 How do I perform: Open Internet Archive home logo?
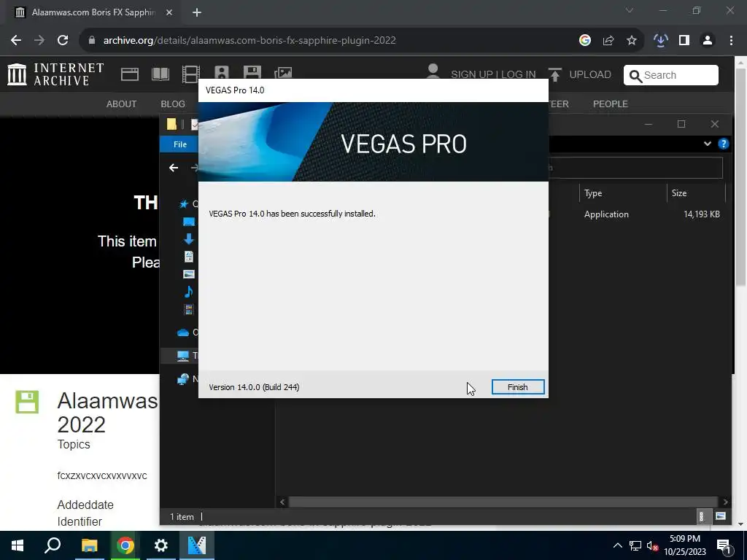tap(55, 74)
